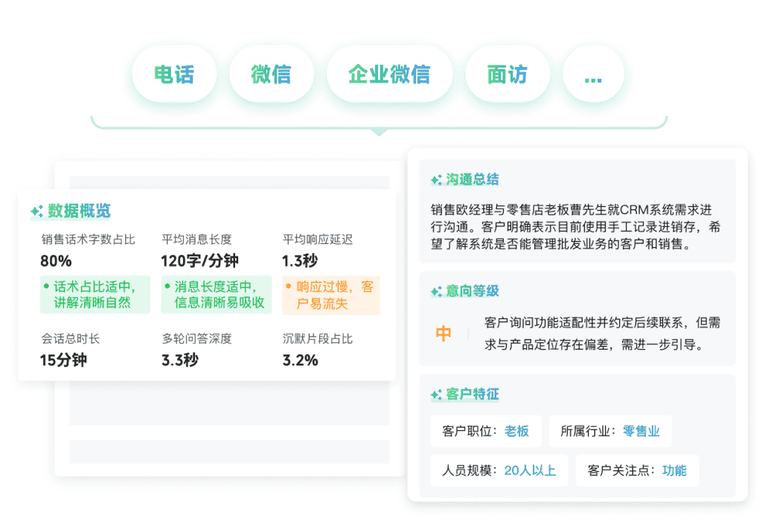
Task: Click the orange 中 intent level indicator
Action: pos(444,334)
